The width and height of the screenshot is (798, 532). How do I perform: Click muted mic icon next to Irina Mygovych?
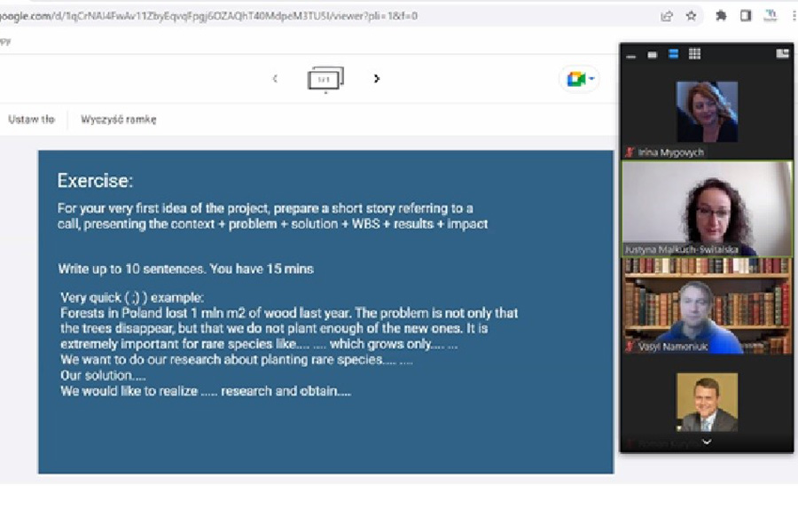[x=630, y=153]
